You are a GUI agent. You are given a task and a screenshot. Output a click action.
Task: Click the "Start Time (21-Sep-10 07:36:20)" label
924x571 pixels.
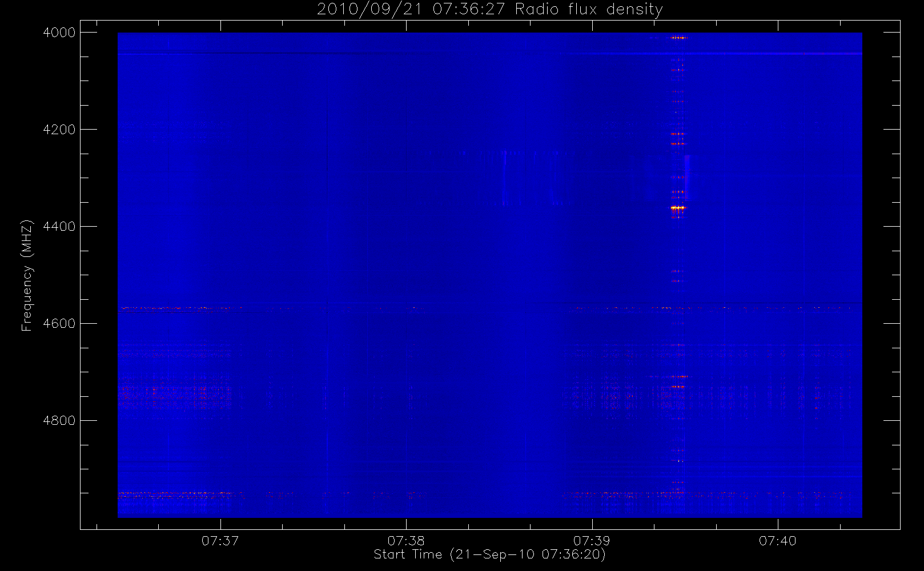489,554
